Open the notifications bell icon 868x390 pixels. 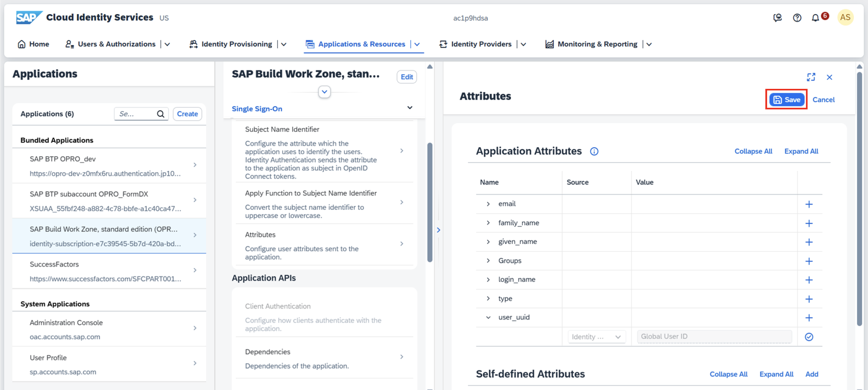(x=815, y=18)
